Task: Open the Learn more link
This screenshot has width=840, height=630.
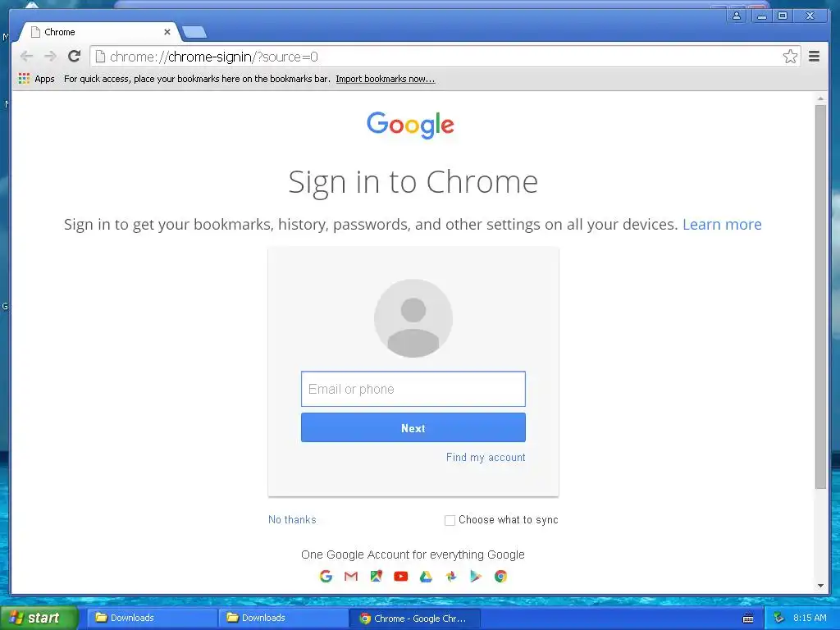Action: [722, 224]
